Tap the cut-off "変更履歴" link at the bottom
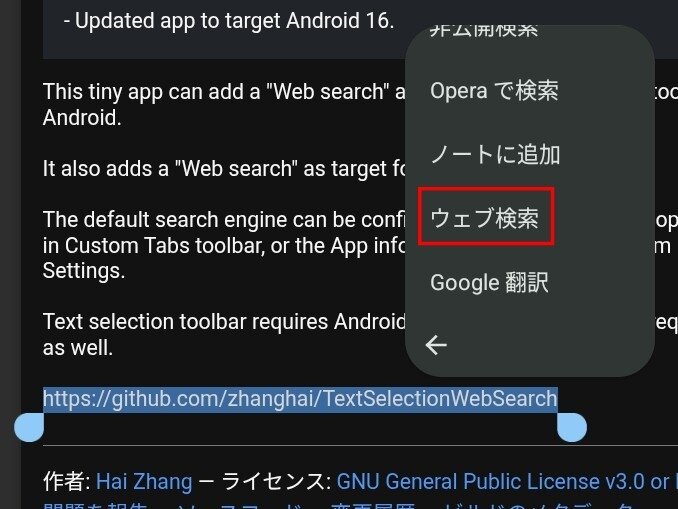 (373, 506)
